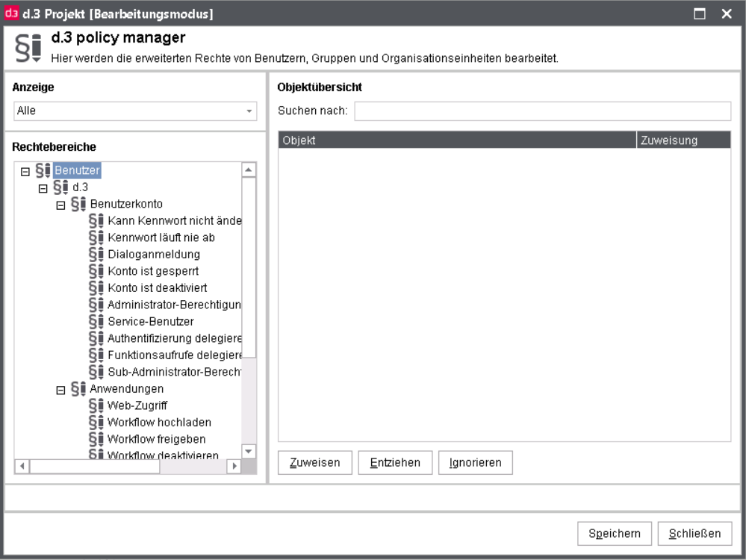Screen dimensions: 746x560
Task: Select Konto ist gesperrt entry
Action: coord(153,271)
